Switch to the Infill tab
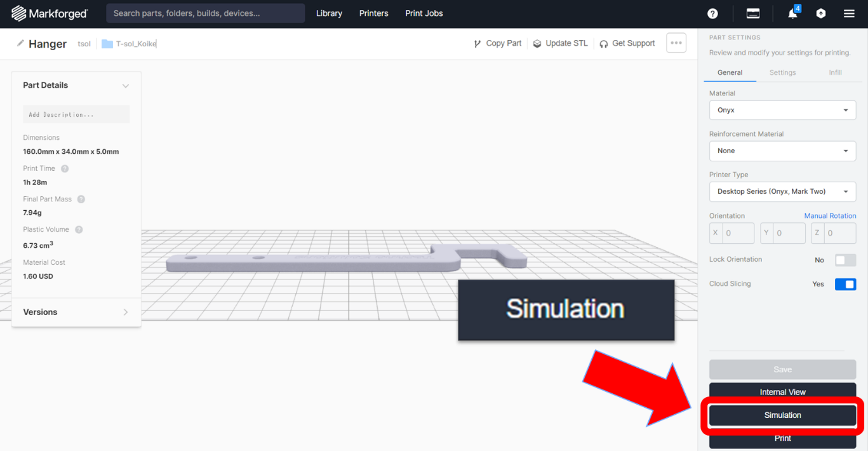 click(x=835, y=72)
